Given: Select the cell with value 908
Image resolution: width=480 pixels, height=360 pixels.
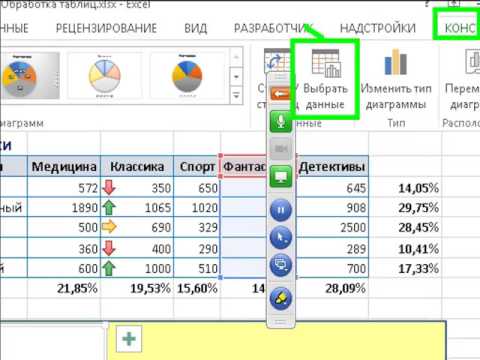Looking at the screenshot, I should coord(332,208).
